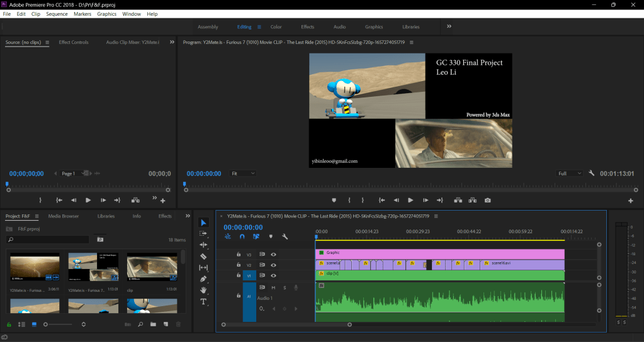The height and width of the screenshot is (342, 644).
Task: Open the Full playback resolution dropdown
Action: pos(570,174)
